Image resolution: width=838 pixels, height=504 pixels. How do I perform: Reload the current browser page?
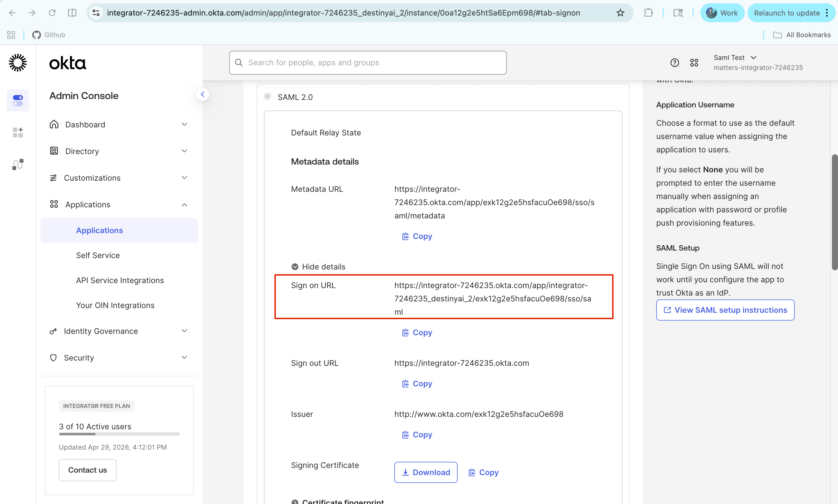click(x=52, y=13)
